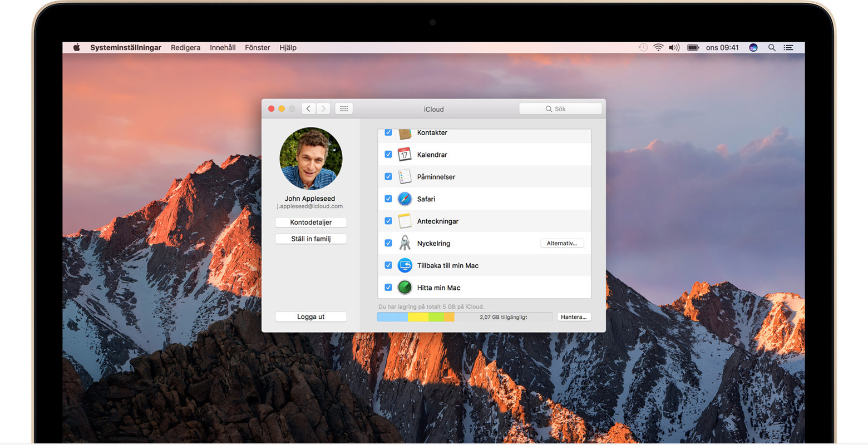868x445 pixels.
Task: Click Hantera… to manage storage
Action: (x=574, y=317)
